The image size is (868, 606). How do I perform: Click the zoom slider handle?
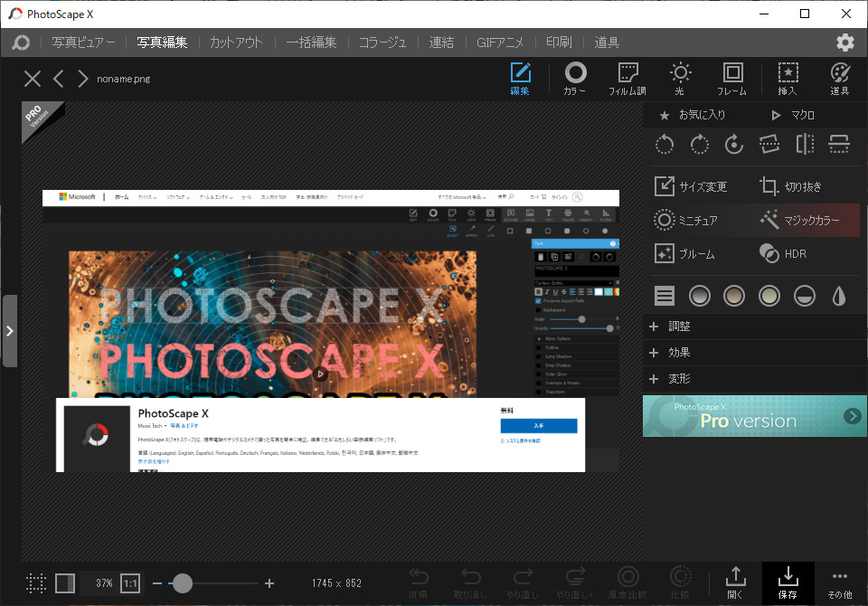tap(182, 583)
